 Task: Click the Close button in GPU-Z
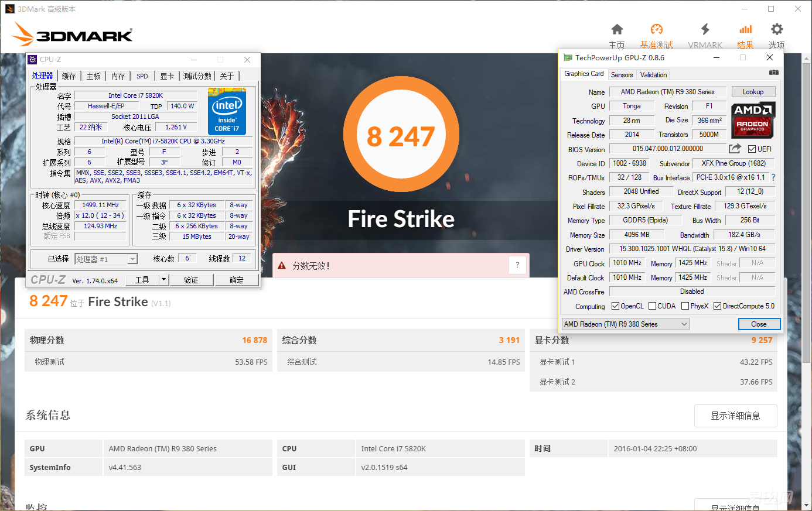pyautogui.click(x=759, y=324)
